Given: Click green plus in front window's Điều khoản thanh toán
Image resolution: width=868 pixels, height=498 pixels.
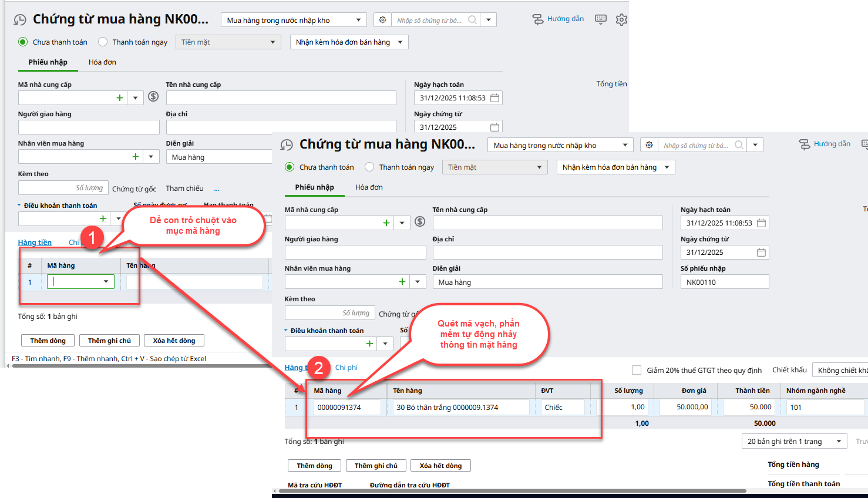Looking at the screenshot, I should [x=369, y=344].
